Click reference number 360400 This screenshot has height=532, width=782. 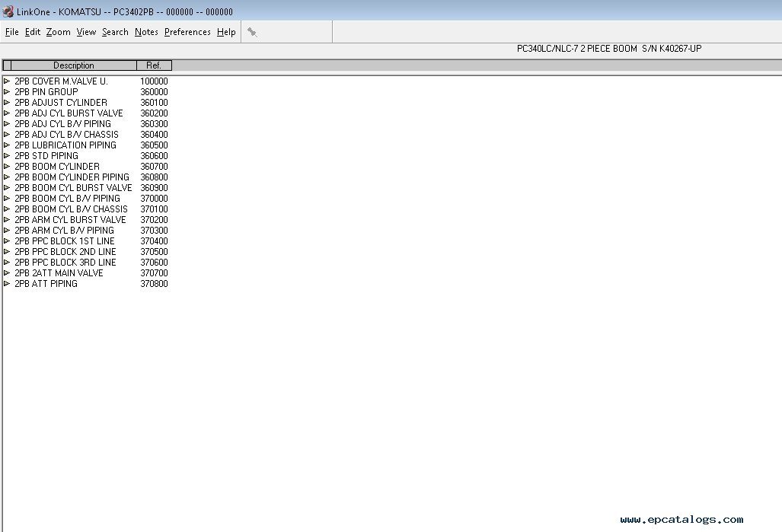pos(154,134)
